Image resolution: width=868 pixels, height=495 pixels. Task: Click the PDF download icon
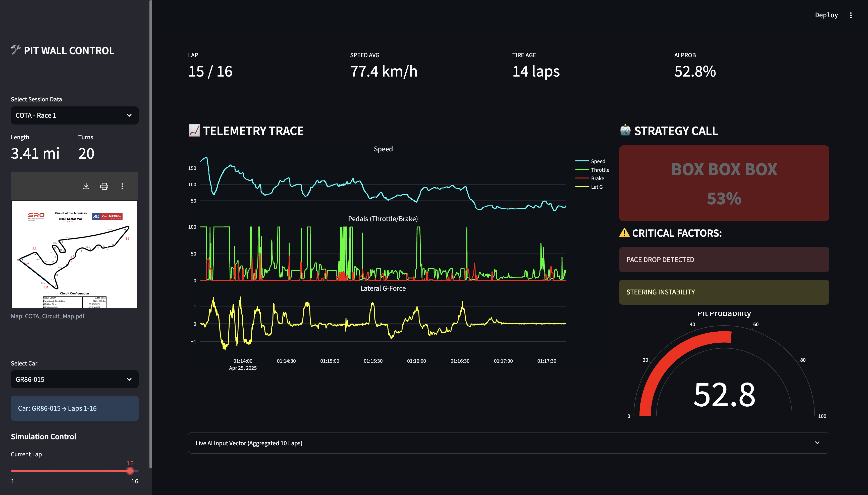coord(86,186)
